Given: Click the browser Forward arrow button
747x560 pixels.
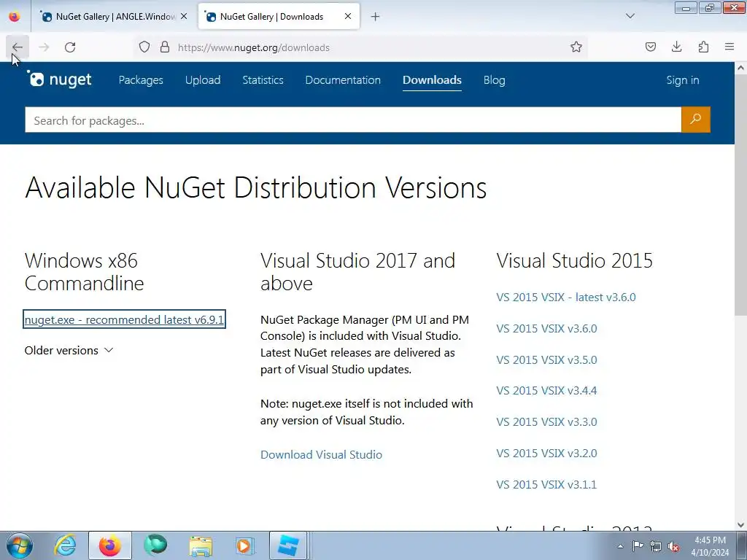Looking at the screenshot, I should (44, 47).
